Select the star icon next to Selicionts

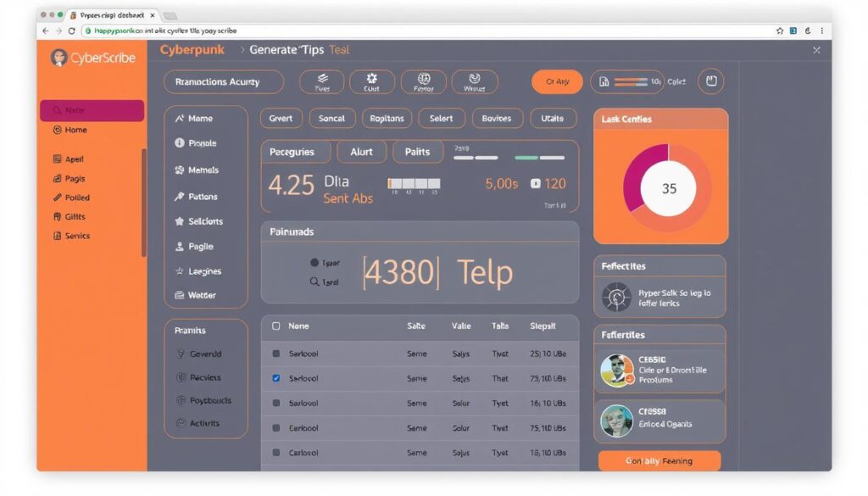180,221
